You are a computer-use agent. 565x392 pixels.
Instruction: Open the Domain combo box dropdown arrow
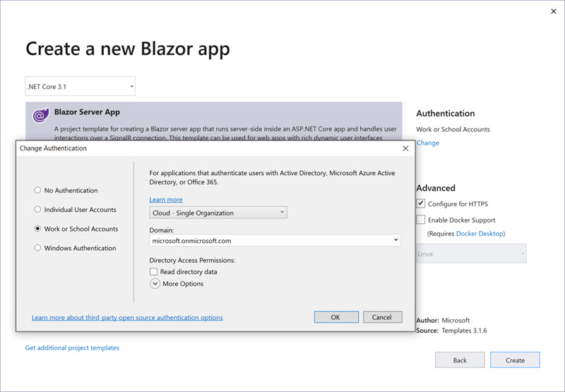[396, 241]
